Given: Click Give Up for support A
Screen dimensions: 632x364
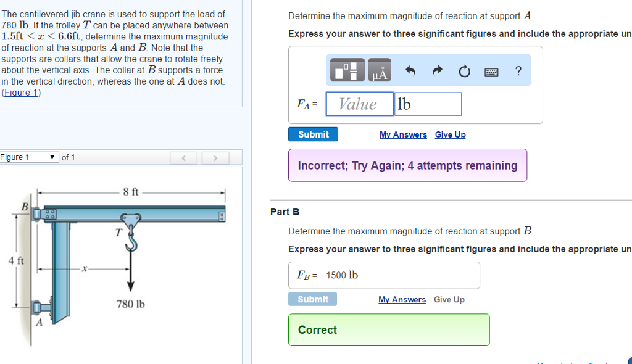Looking at the screenshot, I should click(450, 134).
